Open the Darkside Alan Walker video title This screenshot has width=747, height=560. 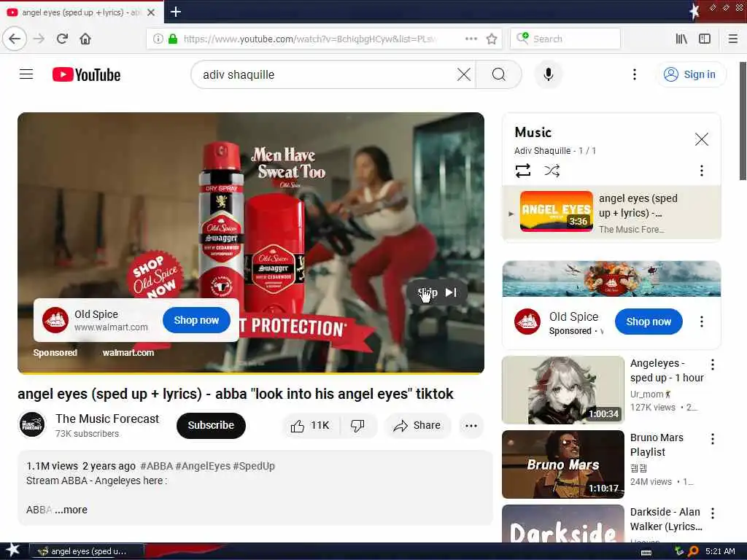(666, 519)
